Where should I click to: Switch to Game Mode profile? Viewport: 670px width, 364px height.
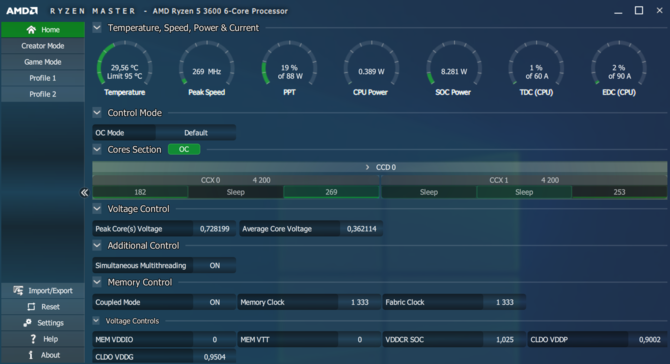click(43, 62)
